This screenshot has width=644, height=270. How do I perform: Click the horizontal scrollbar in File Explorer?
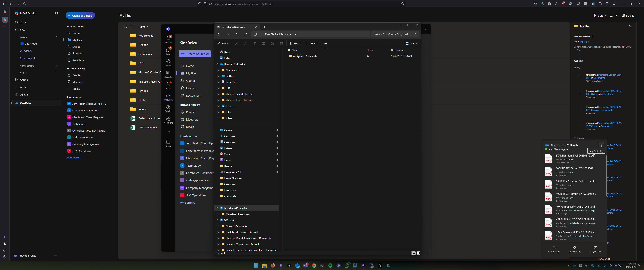pos(329,249)
